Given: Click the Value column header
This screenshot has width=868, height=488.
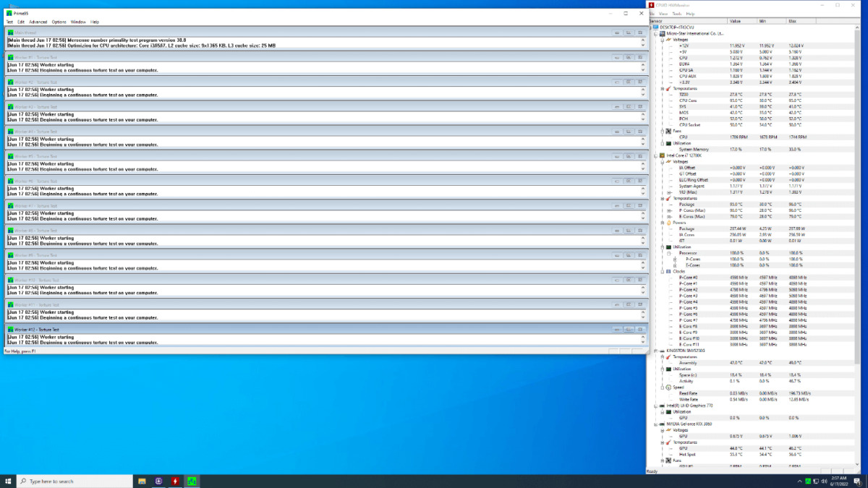Looking at the screenshot, I should click(736, 21).
